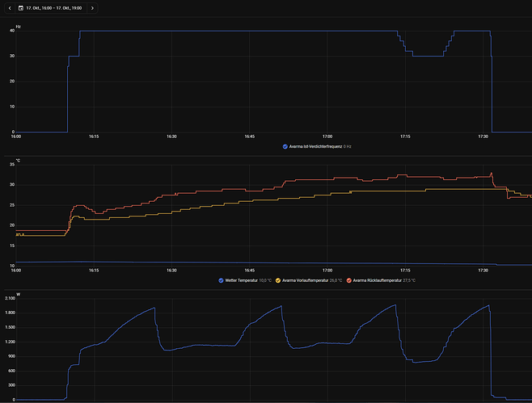Click the '27,5 °C' Rücklauftemperatur value
532x403 pixels.
tap(409, 280)
